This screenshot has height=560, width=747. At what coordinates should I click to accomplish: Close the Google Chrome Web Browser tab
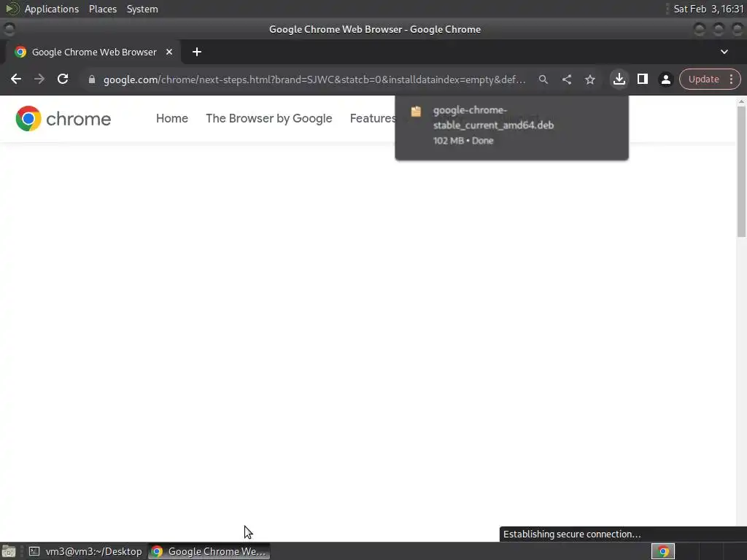[x=169, y=52]
